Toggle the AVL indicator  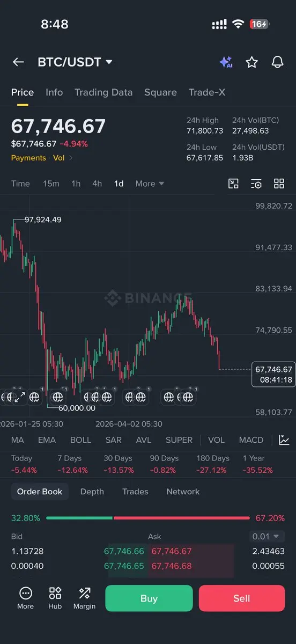143,440
